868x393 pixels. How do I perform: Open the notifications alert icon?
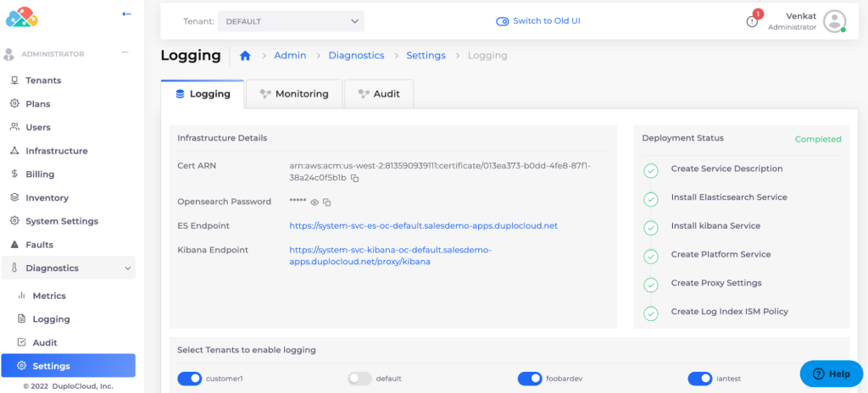tap(752, 21)
